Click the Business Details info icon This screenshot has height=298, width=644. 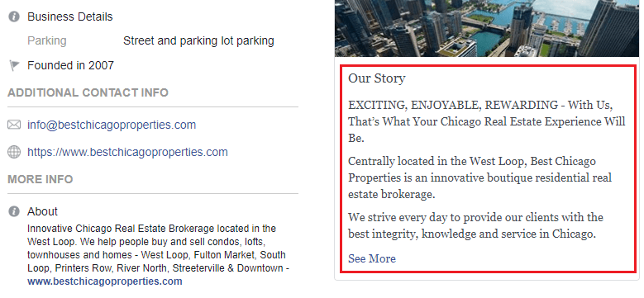click(x=14, y=17)
